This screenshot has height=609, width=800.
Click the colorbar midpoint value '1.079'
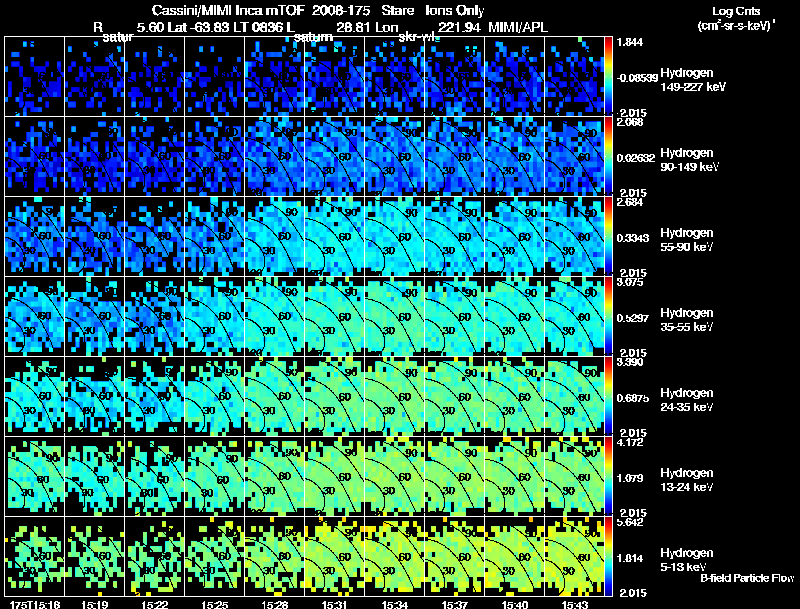coord(630,478)
